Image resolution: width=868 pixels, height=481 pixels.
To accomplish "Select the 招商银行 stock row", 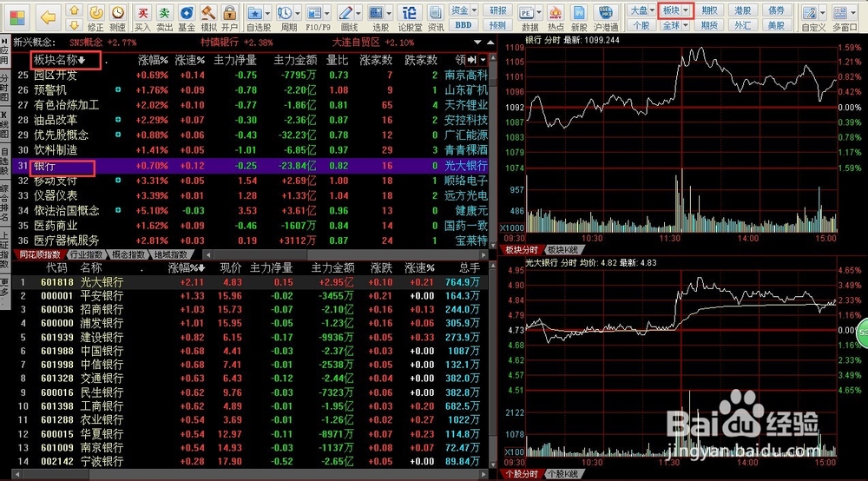I will (250, 310).
